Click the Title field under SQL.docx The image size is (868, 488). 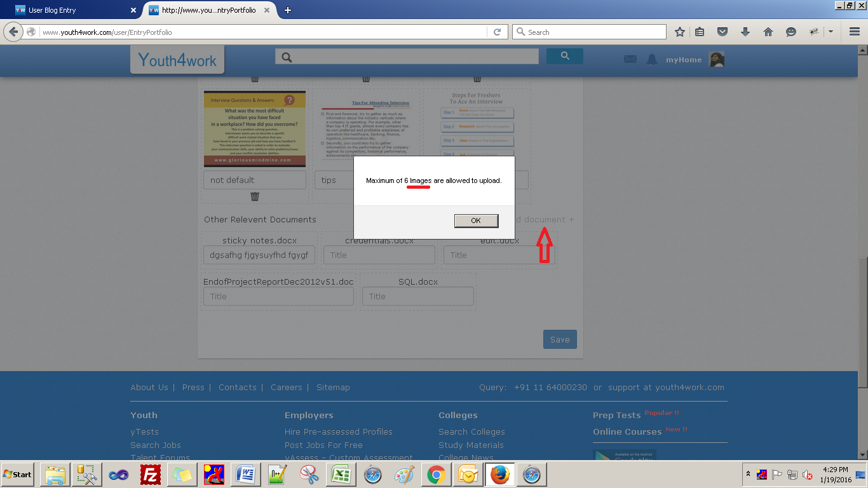pyautogui.click(x=418, y=296)
